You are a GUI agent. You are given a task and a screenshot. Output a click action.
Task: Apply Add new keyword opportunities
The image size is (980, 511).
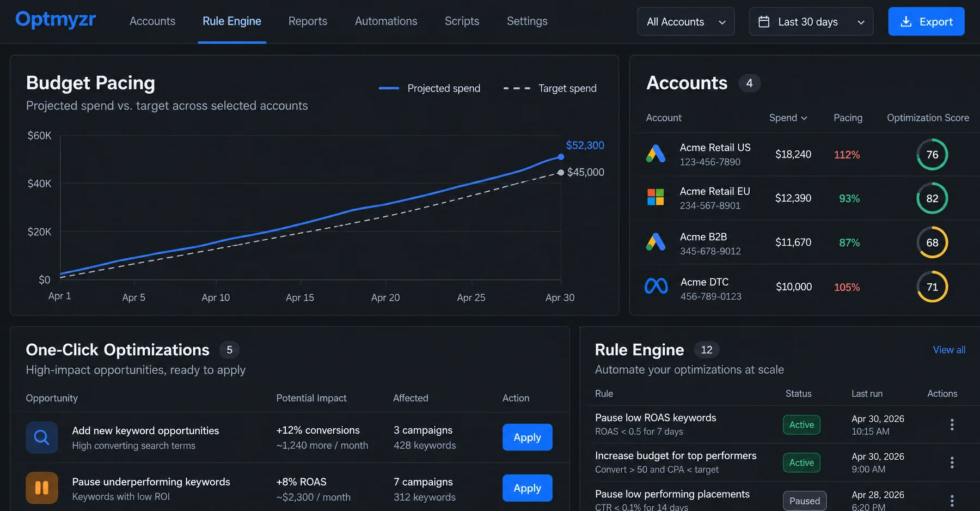(527, 437)
